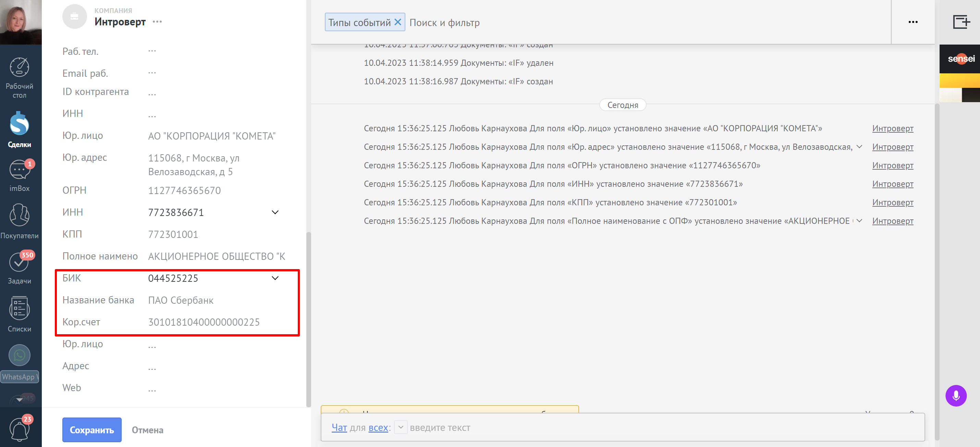Click user avatar photo

coord(21,22)
